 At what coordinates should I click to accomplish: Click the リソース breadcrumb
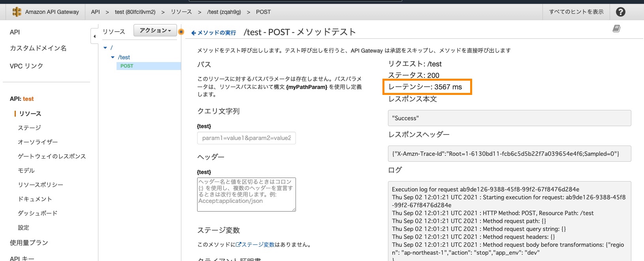pos(181,12)
